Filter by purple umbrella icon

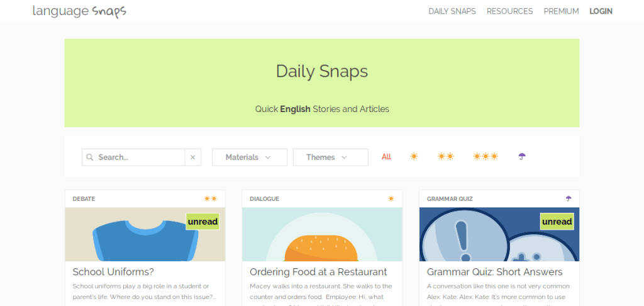point(522,157)
